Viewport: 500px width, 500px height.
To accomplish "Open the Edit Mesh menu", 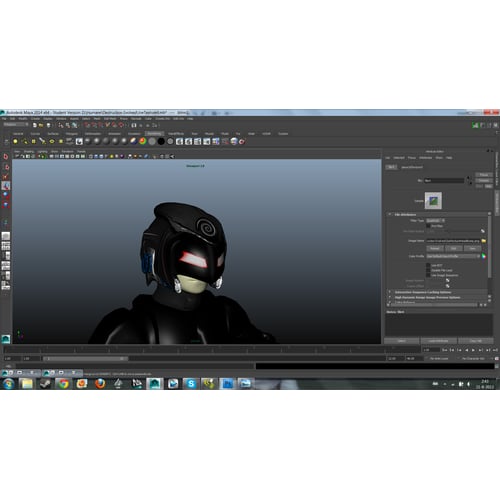I will 110,119.
